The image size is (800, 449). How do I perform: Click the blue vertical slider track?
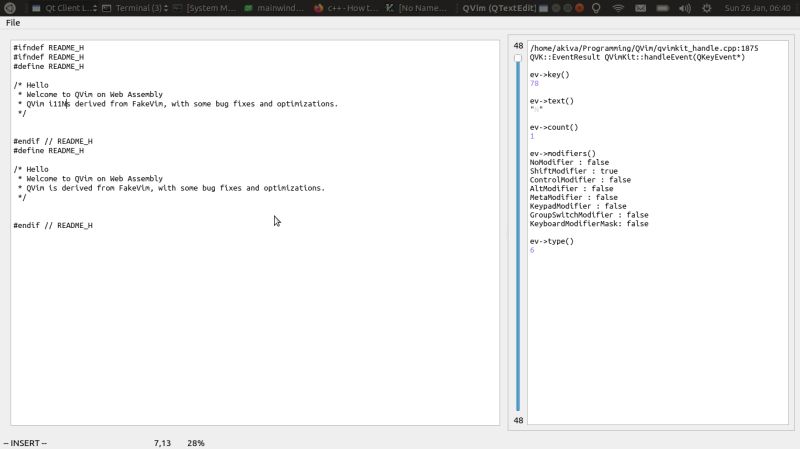coord(518,236)
